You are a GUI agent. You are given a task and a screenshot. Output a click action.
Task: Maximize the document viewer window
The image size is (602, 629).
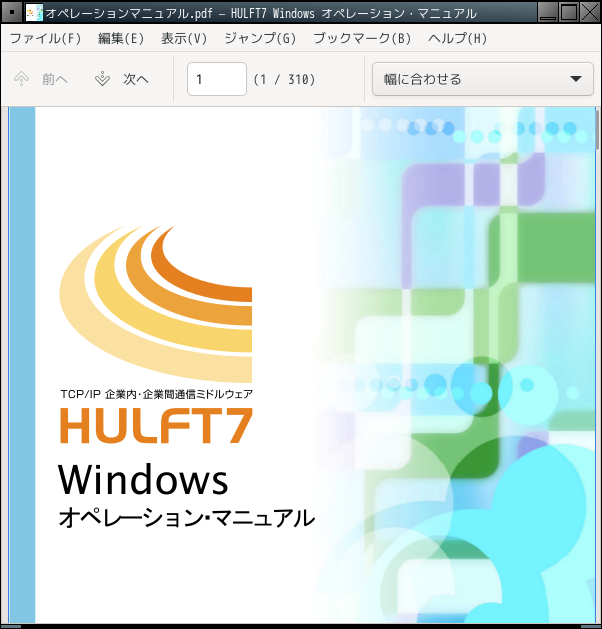point(568,12)
